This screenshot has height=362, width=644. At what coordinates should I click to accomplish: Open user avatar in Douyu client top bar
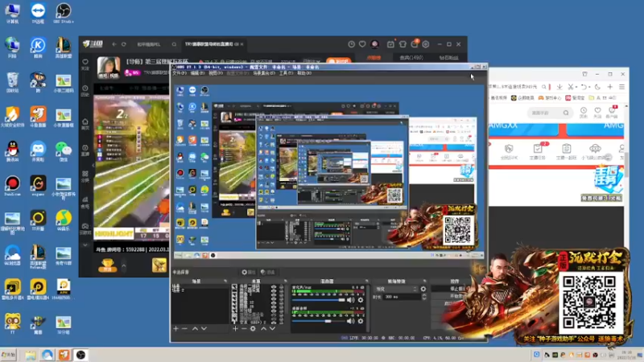tap(374, 44)
